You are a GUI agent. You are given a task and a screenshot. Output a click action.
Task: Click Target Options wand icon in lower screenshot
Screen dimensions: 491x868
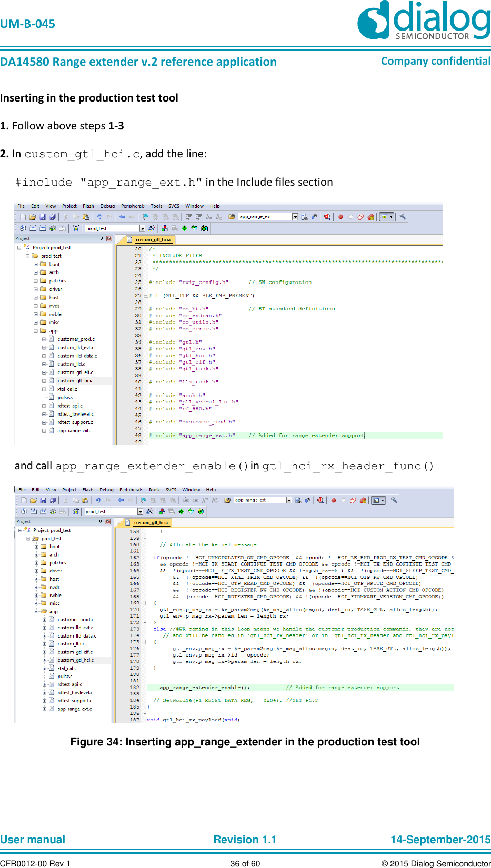point(149,511)
